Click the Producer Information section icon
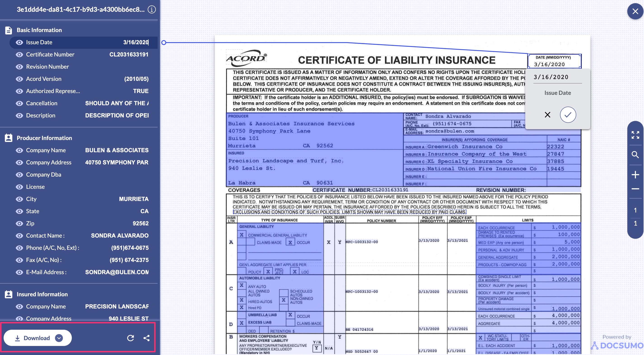 click(x=9, y=138)
